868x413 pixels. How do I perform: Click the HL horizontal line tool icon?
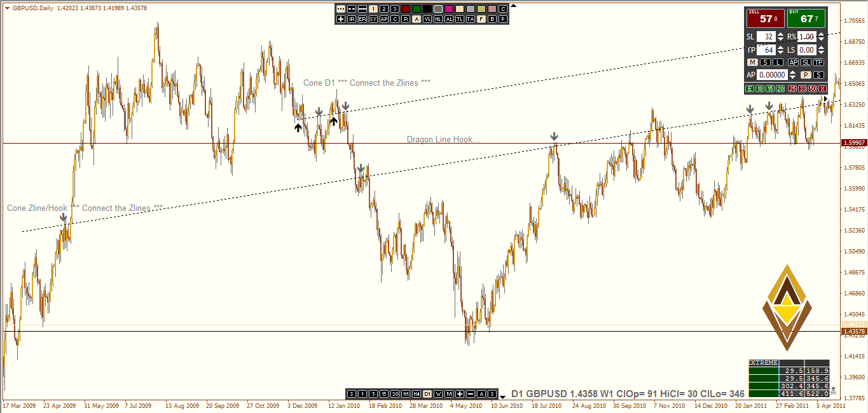[x=438, y=18]
